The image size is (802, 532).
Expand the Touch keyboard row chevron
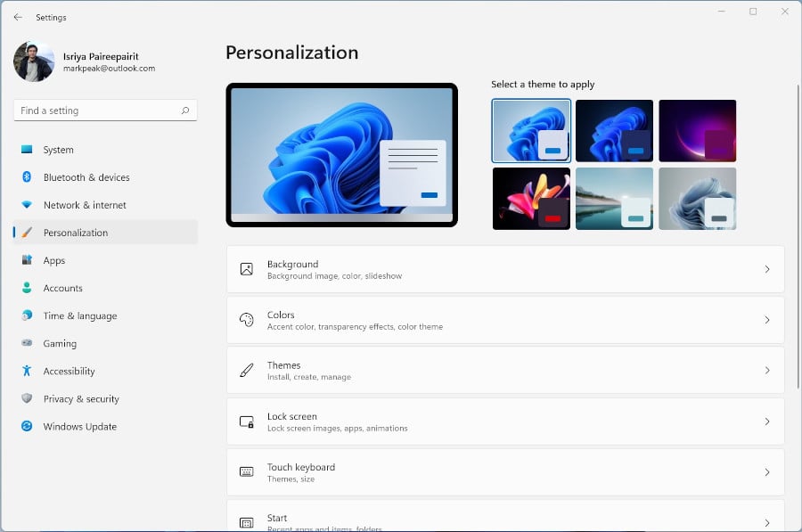coord(767,472)
